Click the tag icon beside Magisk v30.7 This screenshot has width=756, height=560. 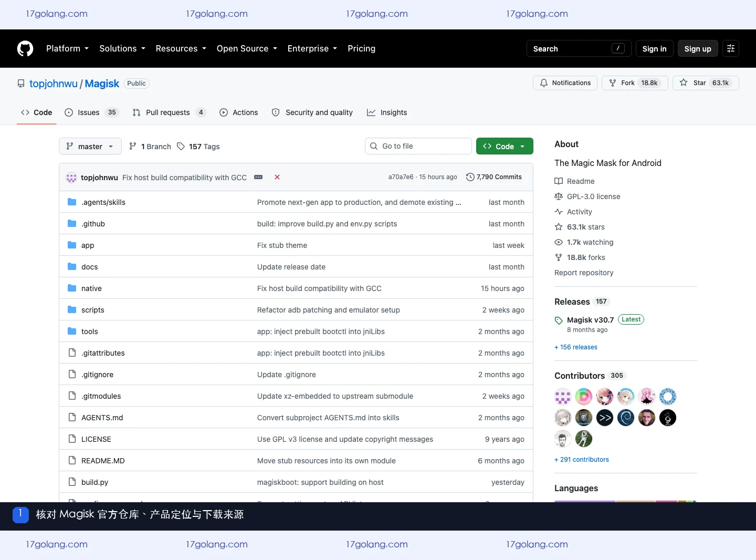click(559, 320)
